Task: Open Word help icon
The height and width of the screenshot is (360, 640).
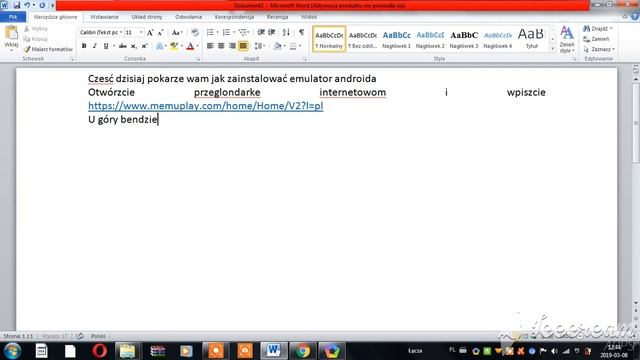Action: click(x=635, y=17)
